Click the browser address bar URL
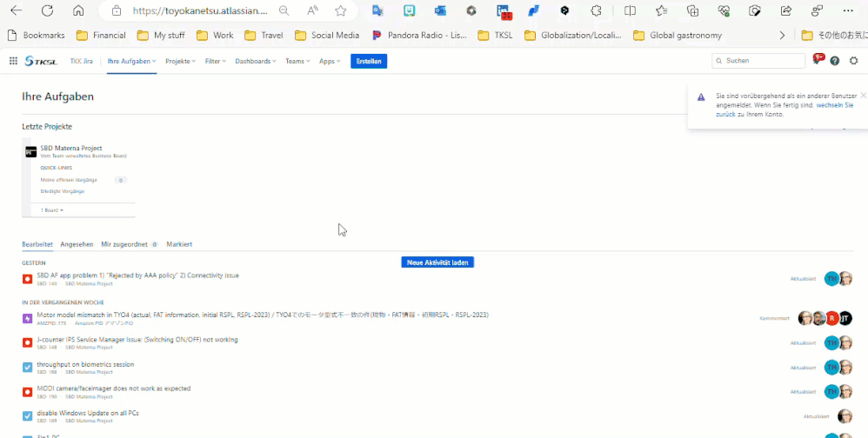Viewport: 868px width, 438px height. [200, 10]
